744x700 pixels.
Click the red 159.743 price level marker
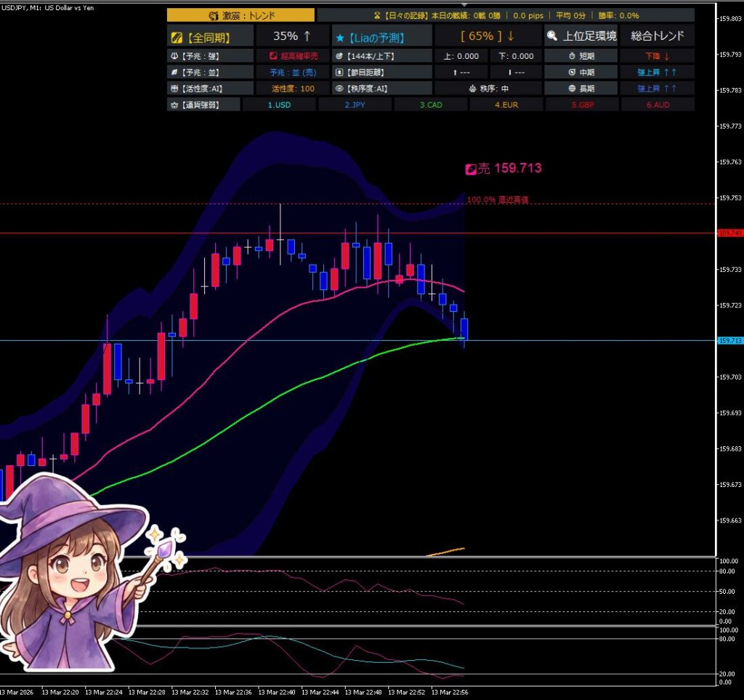(x=729, y=233)
